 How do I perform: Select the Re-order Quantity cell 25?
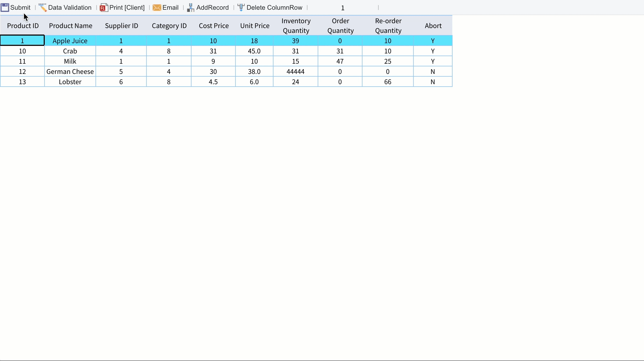(388, 61)
